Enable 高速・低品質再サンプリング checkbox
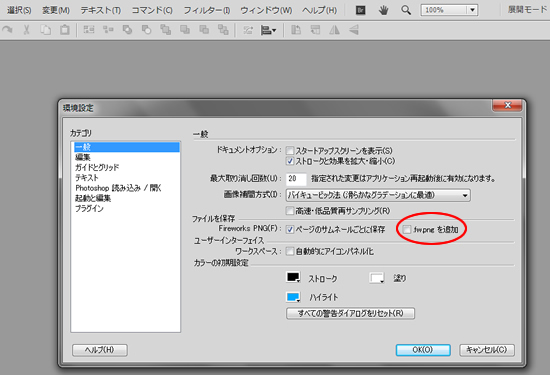The image size is (550, 375). [290, 211]
